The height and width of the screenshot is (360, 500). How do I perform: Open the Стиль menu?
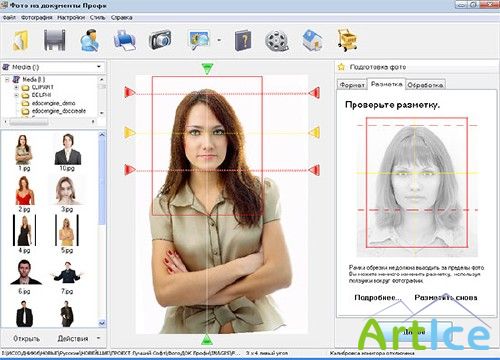(x=97, y=17)
